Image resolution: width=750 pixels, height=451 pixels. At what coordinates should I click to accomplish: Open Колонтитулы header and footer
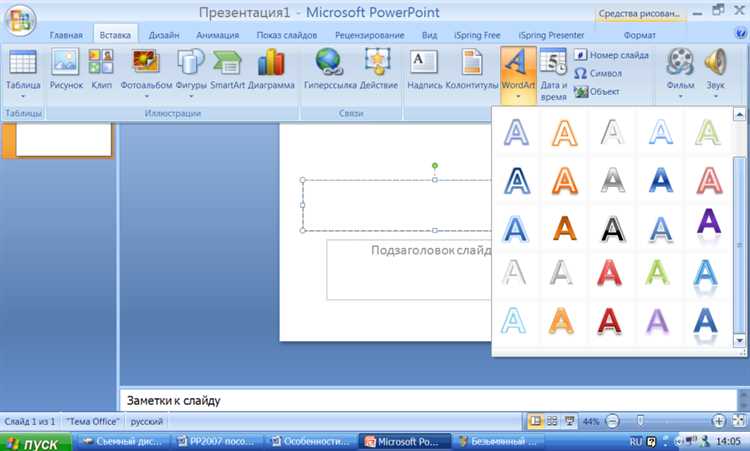tap(472, 70)
